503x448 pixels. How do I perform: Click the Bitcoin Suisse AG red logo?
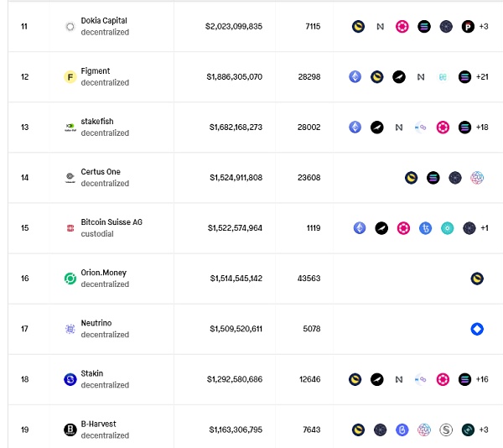[70, 228]
